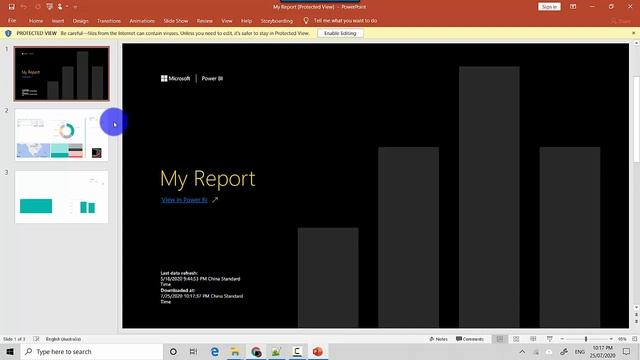This screenshot has height=360, width=640.
Task: Switch to Reading View icon
Action: point(533,339)
